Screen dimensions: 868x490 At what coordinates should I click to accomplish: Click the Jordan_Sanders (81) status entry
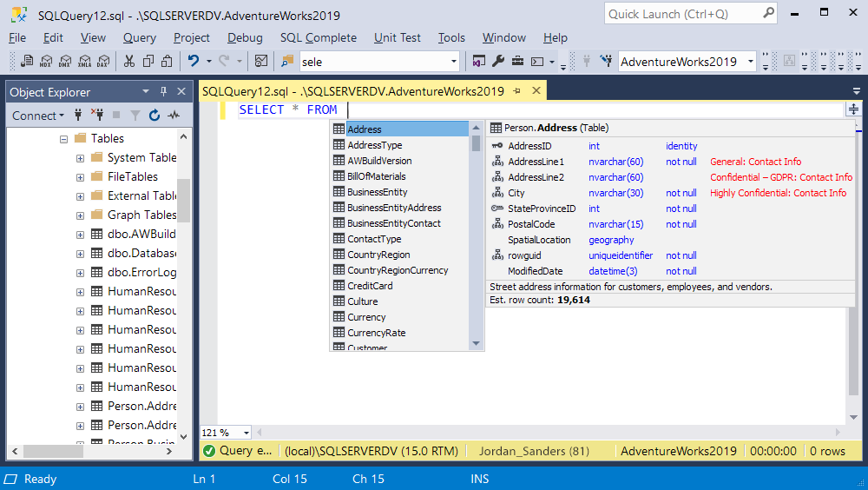534,451
